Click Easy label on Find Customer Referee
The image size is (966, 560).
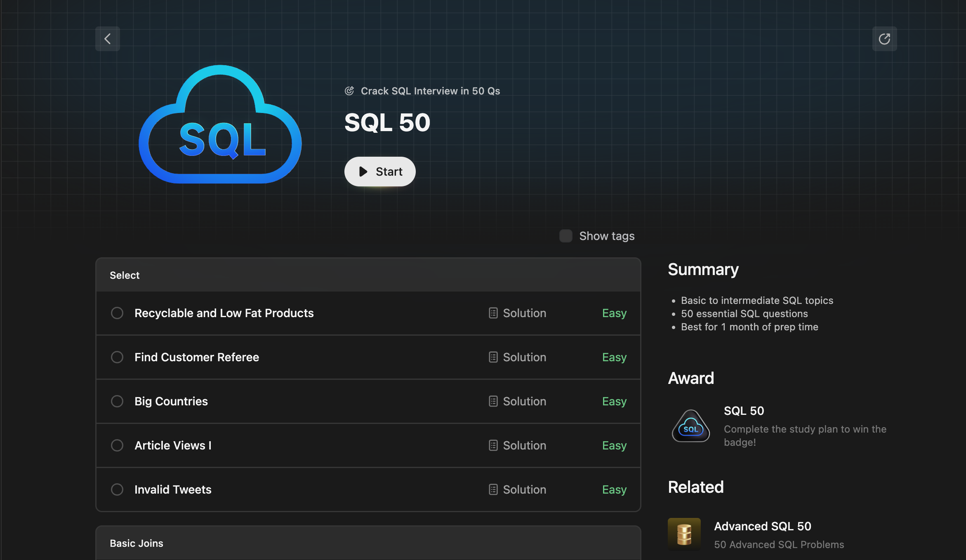614,358
